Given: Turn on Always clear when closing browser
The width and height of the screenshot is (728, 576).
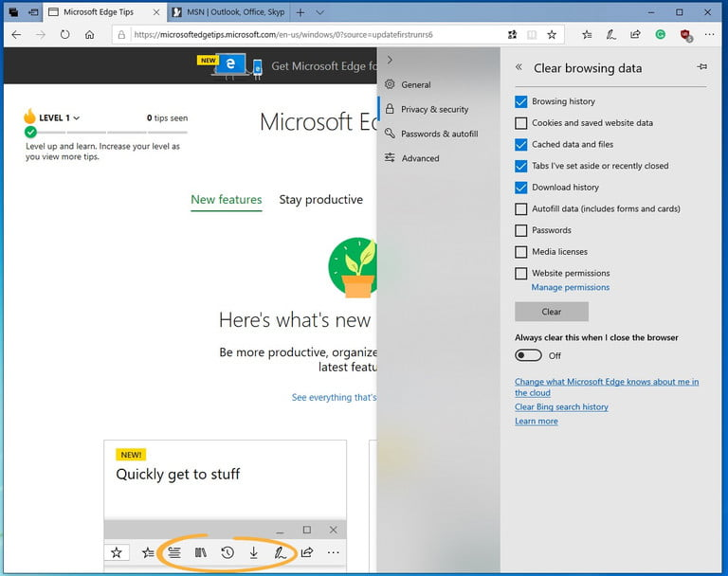Looking at the screenshot, I should click(x=528, y=355).
